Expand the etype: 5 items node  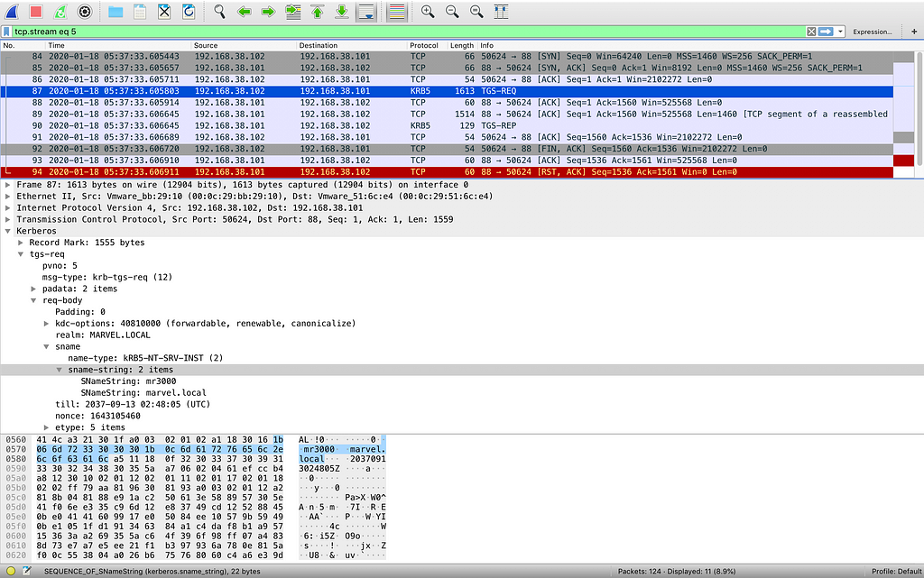[47, 427]
